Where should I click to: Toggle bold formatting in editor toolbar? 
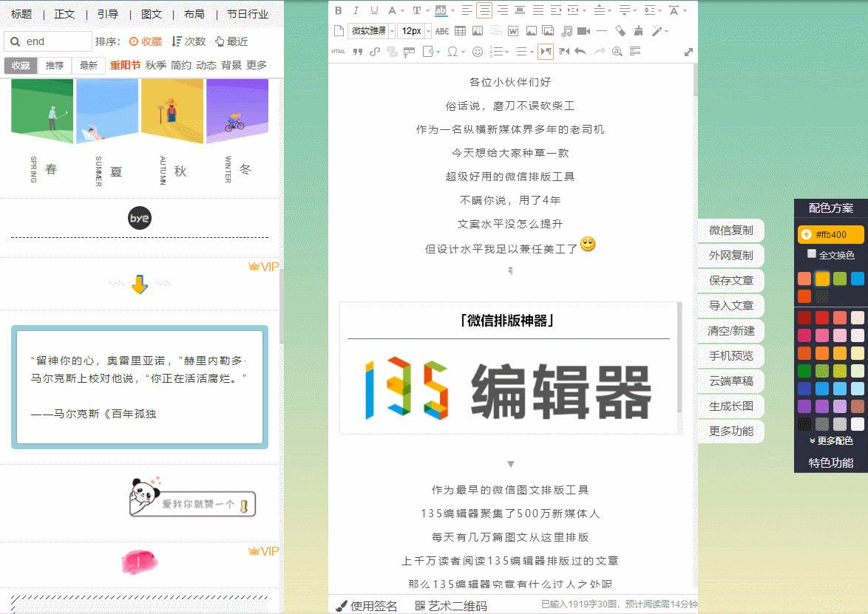tap(338, 10)
